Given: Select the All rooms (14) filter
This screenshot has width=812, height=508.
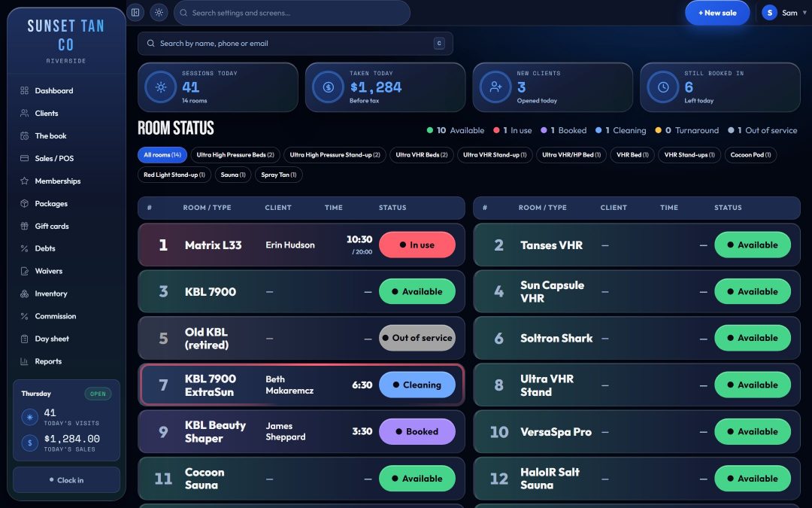Looking at the screenshot, I should tap(162, 154).
